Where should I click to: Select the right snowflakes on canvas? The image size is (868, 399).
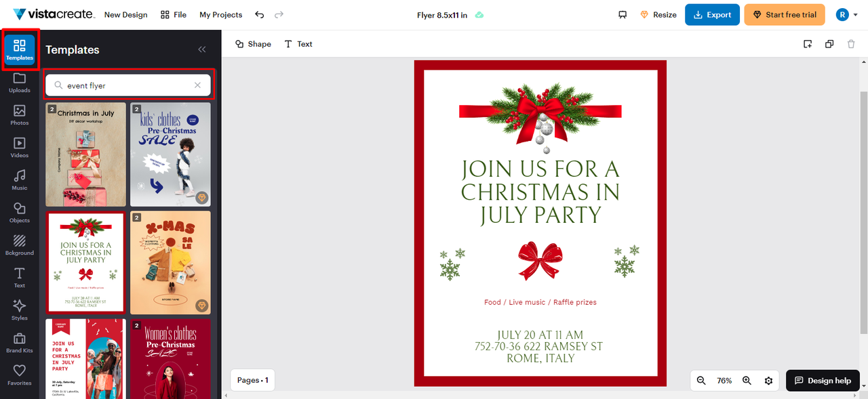pyautogui.click(x=627, y=261)
